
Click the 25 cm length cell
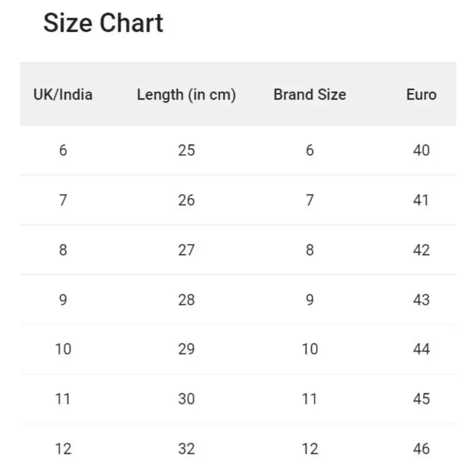[x=186, y=150]
